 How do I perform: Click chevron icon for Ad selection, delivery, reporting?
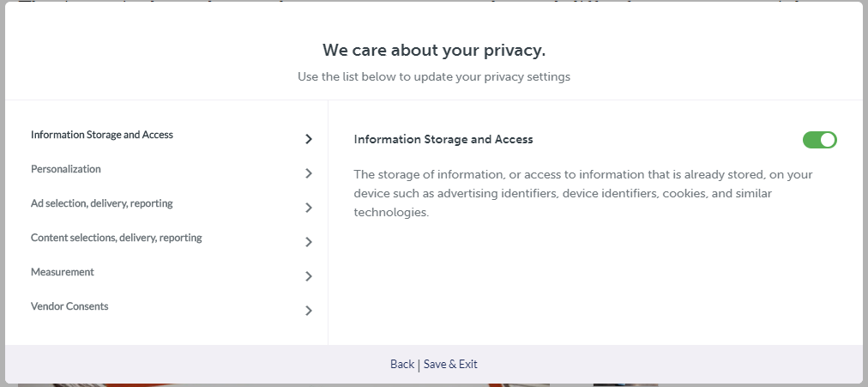(x=309, y=208)
